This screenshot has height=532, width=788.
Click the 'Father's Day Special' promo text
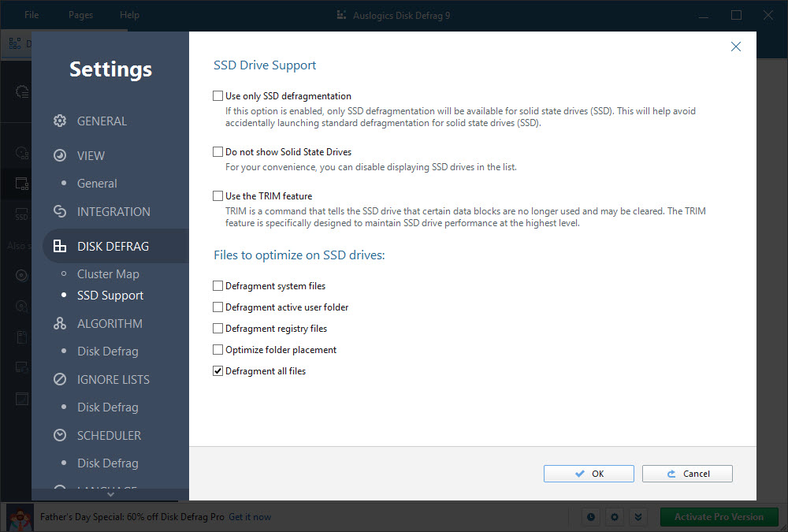point(132,517)
